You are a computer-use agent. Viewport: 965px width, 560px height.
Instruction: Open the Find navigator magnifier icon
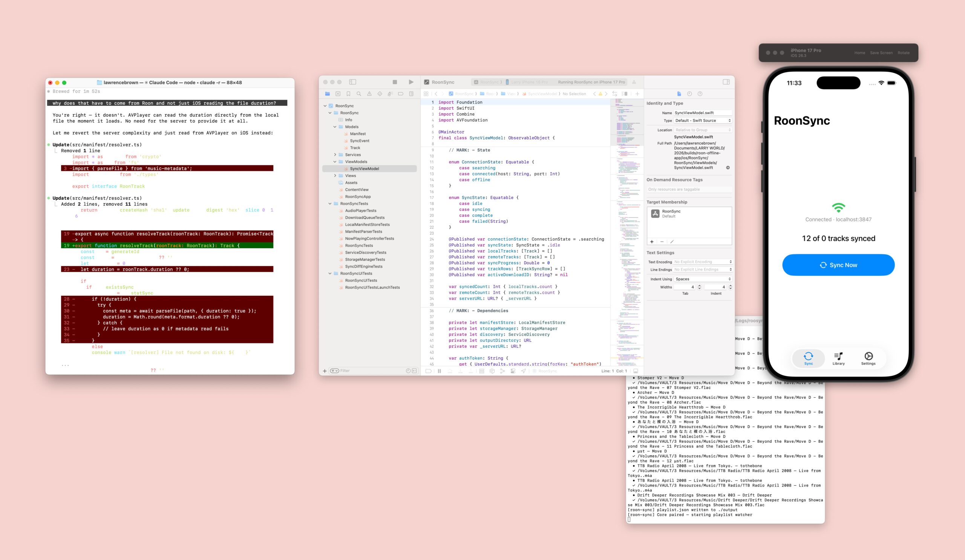click(359, 94)
